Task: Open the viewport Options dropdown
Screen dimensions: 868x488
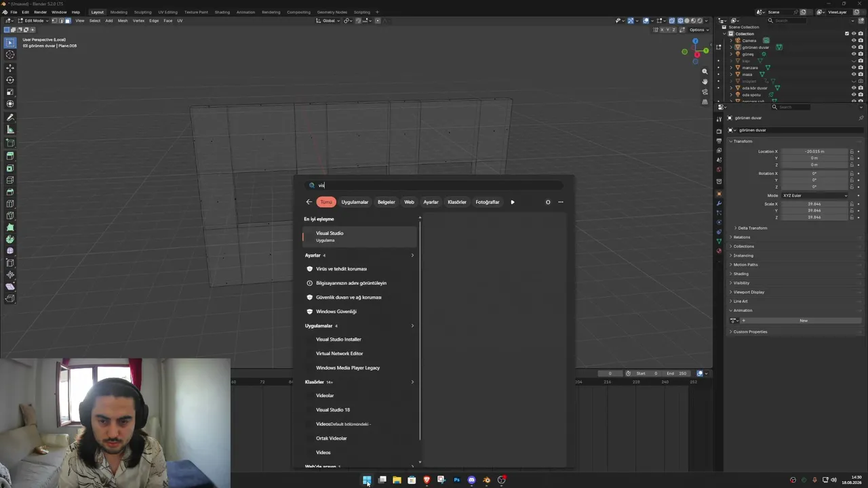Action: 698,30
